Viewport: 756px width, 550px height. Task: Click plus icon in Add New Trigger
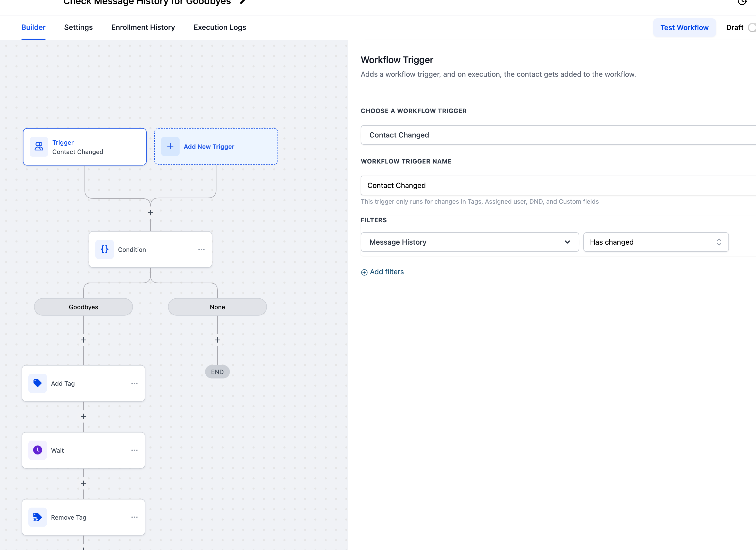[x=170, y=147]
